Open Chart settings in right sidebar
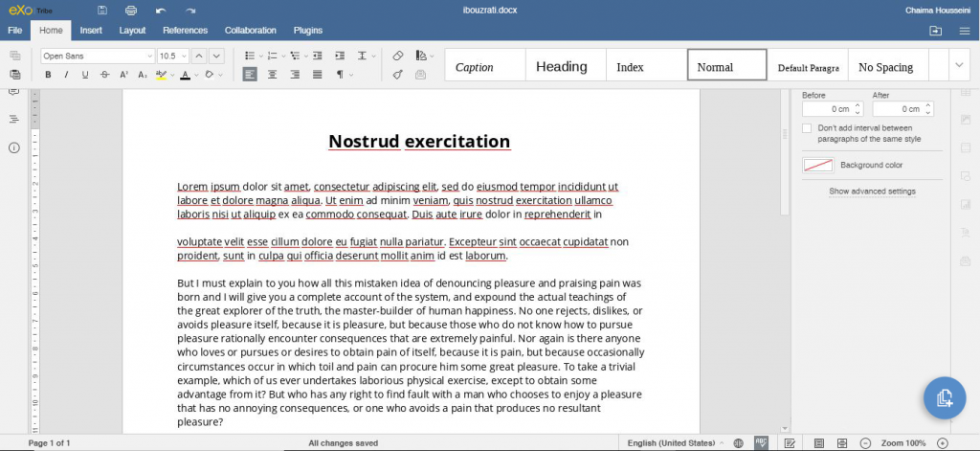 click(965, 204)
